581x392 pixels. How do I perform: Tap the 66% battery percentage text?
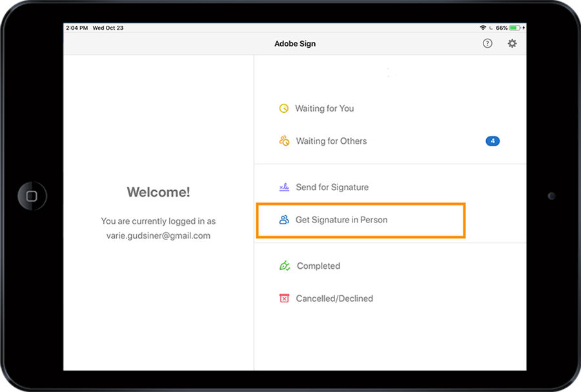(x=502, y=28)
